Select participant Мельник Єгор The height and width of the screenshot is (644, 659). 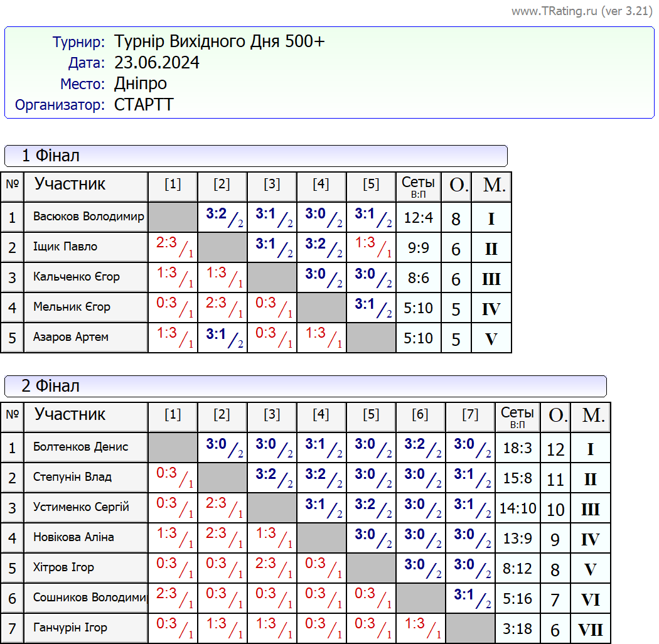[72, 307]
